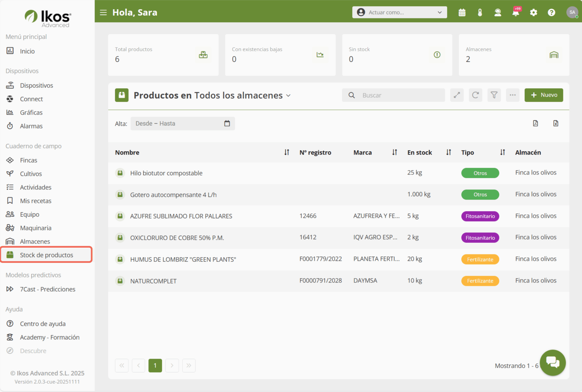Open notifications bell with +99 badge

[516, 13]
